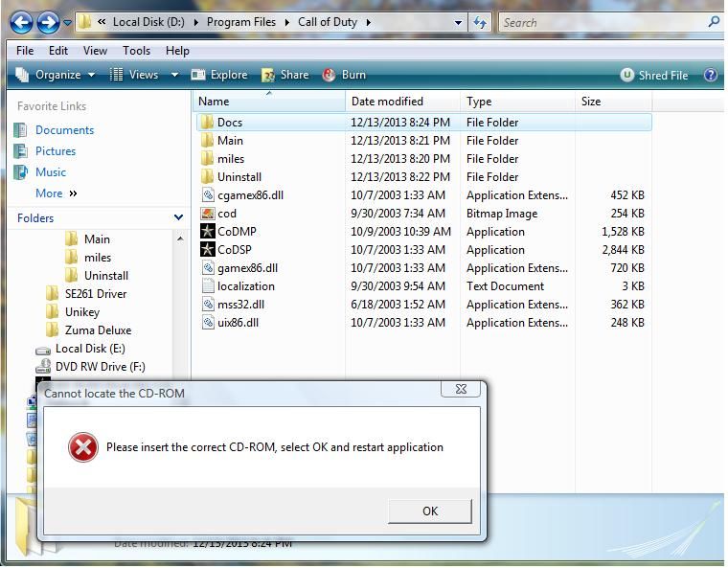Click Share in the toolbar
Screen dimensions: 728x568
285,75
